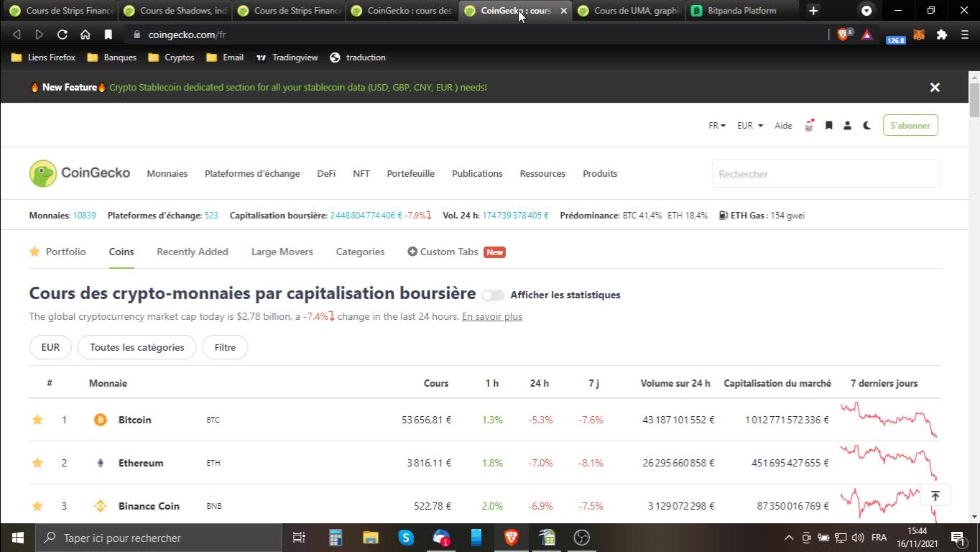
Task: Open CoinGecko bookmarks icon in header
Action: click(828, 125)
